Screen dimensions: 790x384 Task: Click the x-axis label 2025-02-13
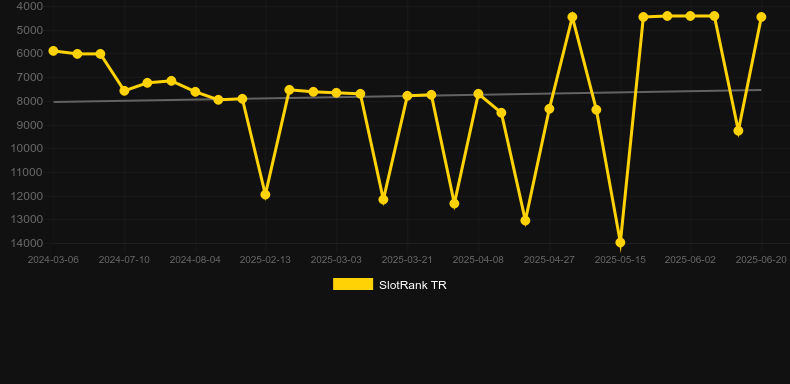coord(265,260)
